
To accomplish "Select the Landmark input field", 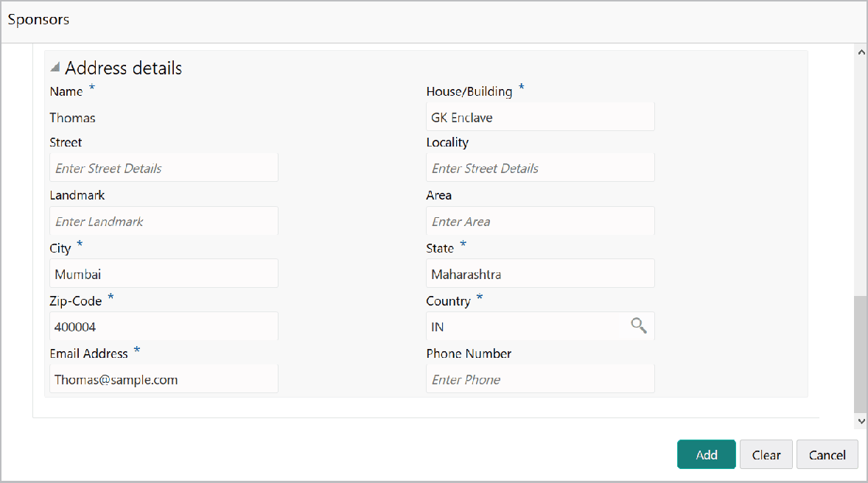I will point(164,221).
